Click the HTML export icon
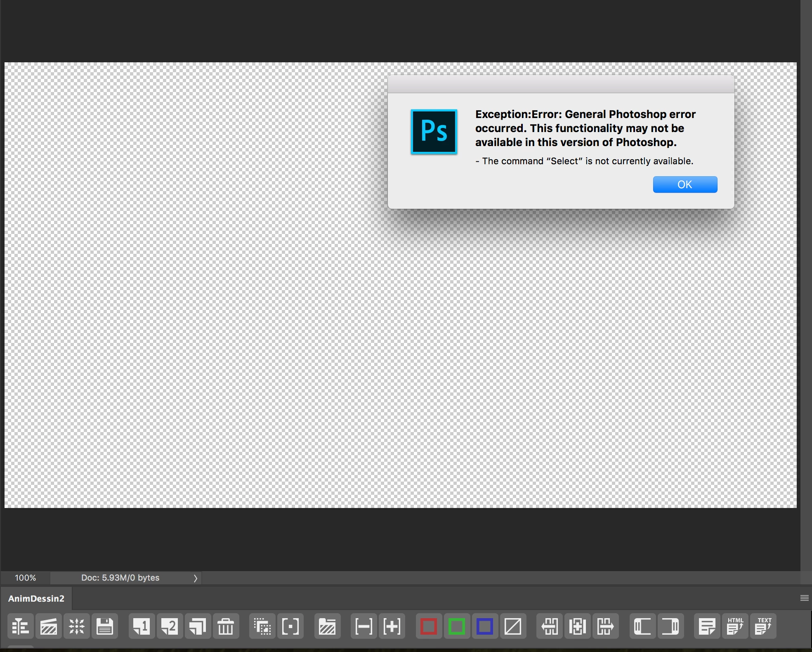 point(735,626)
